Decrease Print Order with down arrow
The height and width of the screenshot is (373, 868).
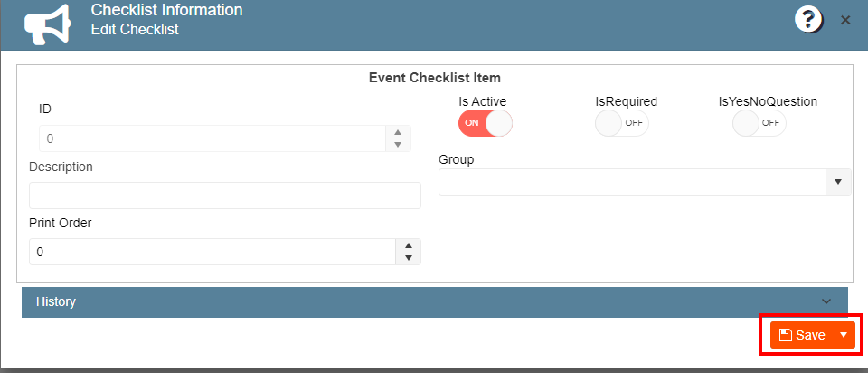(409, 258)
